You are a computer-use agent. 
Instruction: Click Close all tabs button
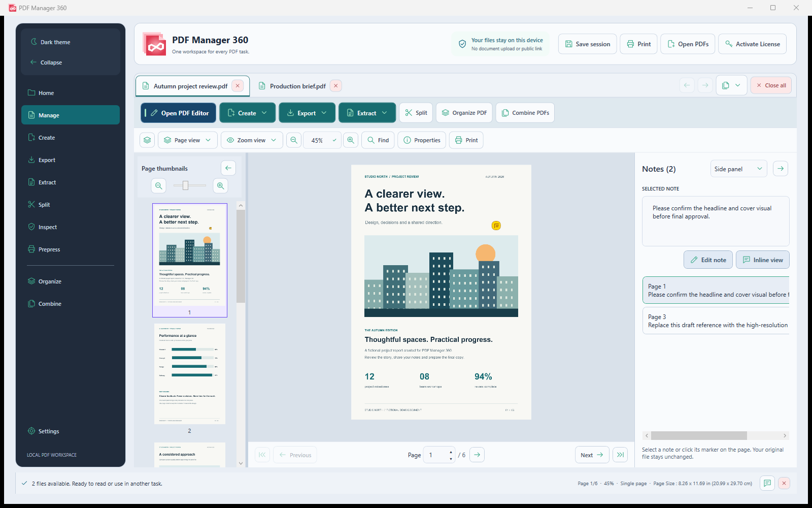coord(771,85)
